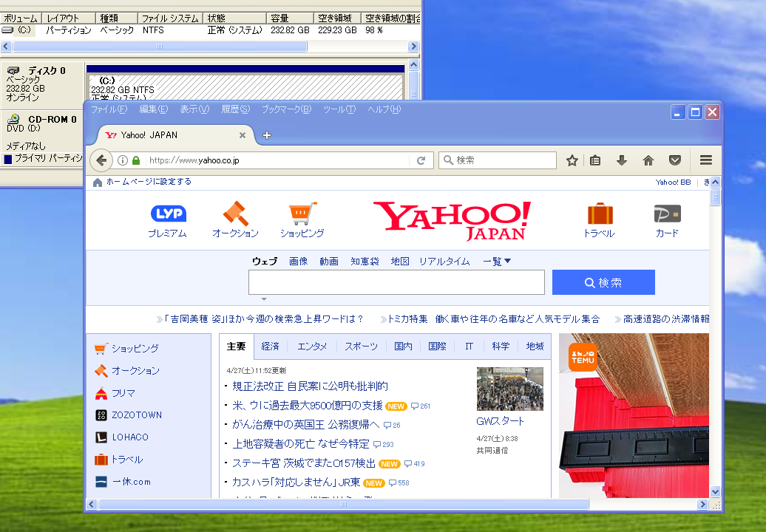
Task: Click the URL address bar
Action: tap(277, 160)
